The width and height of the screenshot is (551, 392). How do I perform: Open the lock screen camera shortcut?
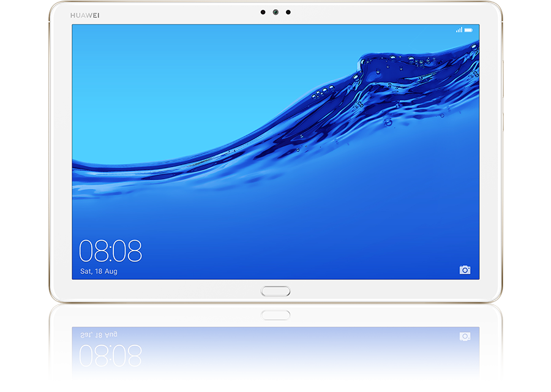pyautogui.click(x=465, y=269)
